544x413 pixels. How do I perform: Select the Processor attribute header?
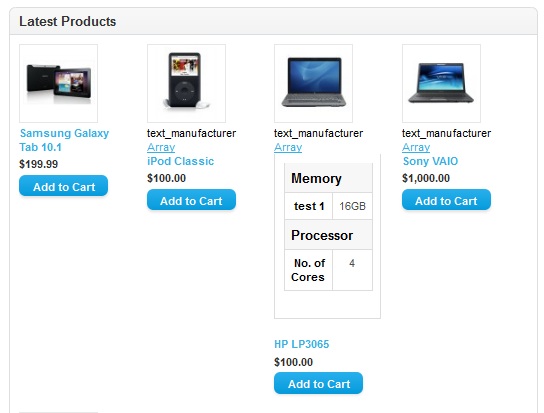pyautogui.click(x=328, y=235)
